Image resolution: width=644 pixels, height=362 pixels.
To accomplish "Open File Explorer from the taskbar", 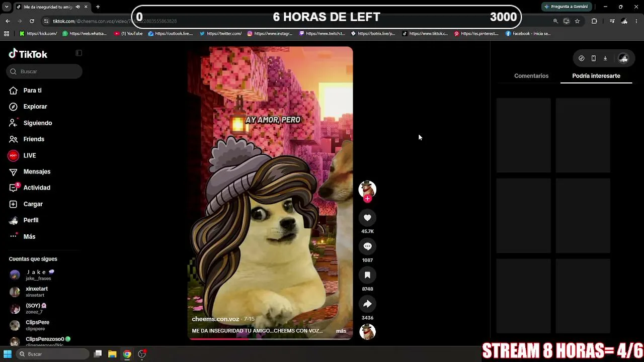I will [112, 354].
